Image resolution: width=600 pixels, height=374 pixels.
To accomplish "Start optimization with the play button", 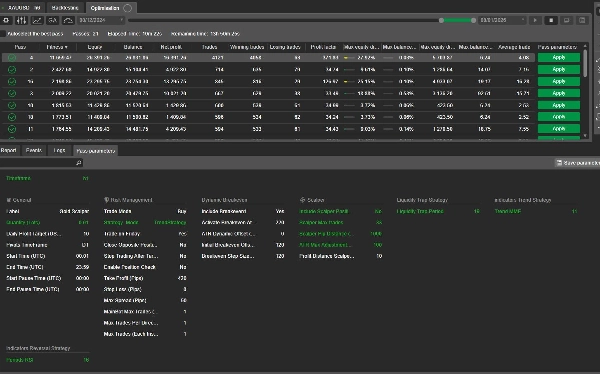I will click(x=535, y=20).
